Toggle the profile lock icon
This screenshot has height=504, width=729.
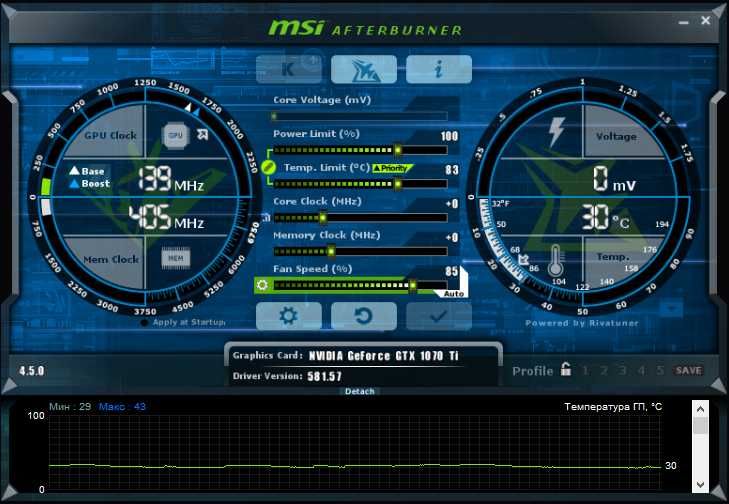click(x=566, y=369)
